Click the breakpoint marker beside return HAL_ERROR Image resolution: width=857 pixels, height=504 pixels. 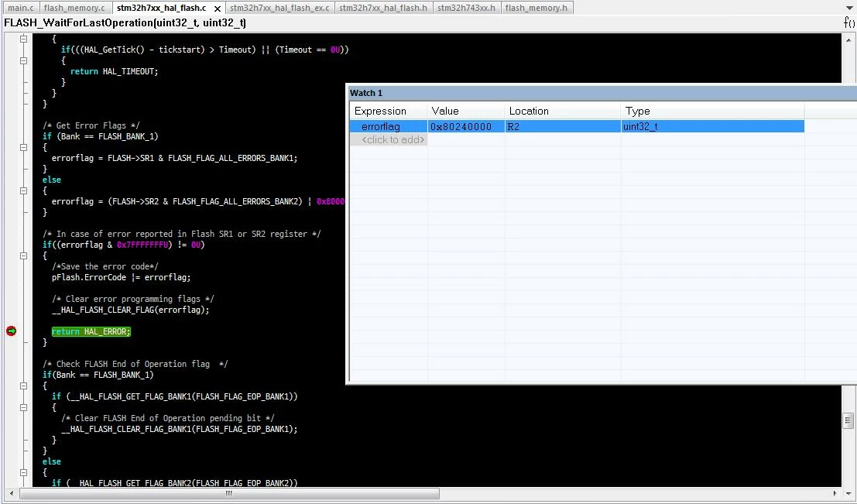point(11,331)
